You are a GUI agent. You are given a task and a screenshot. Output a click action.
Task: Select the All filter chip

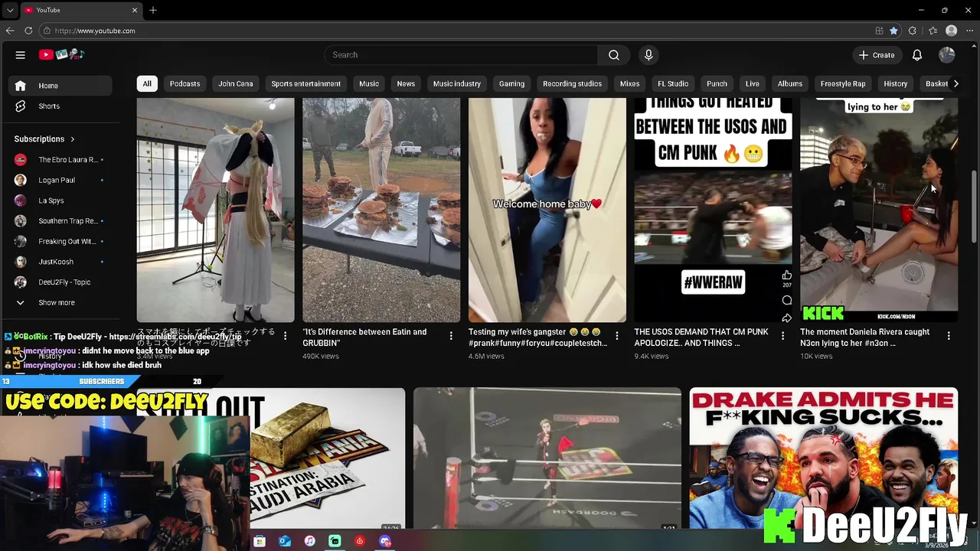tap(147, 83)
